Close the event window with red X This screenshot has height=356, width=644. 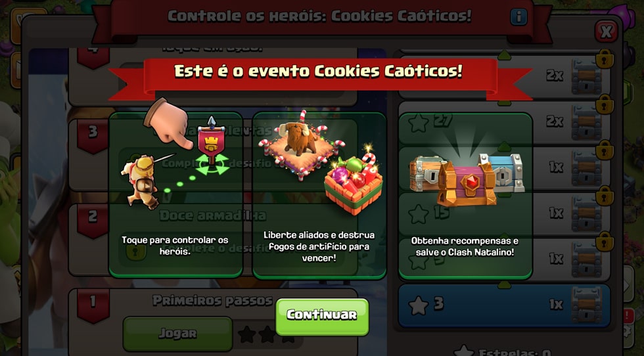606,32
